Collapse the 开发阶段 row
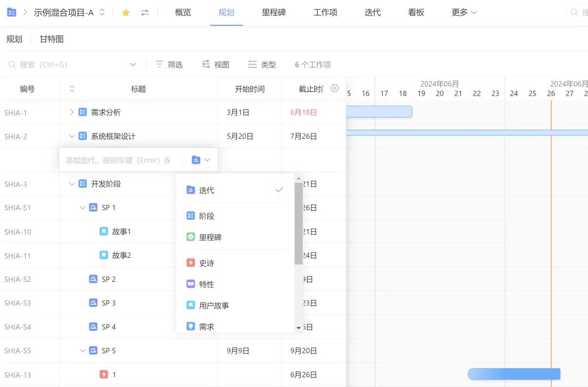This screenshot has height=387, width=588. click(x=72, y=184)
